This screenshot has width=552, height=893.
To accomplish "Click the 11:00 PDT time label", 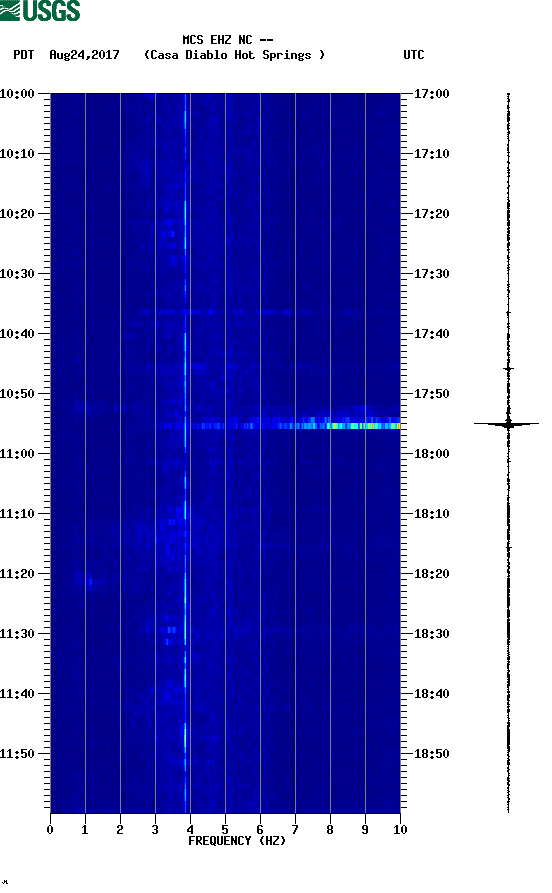I will (17, 454).
